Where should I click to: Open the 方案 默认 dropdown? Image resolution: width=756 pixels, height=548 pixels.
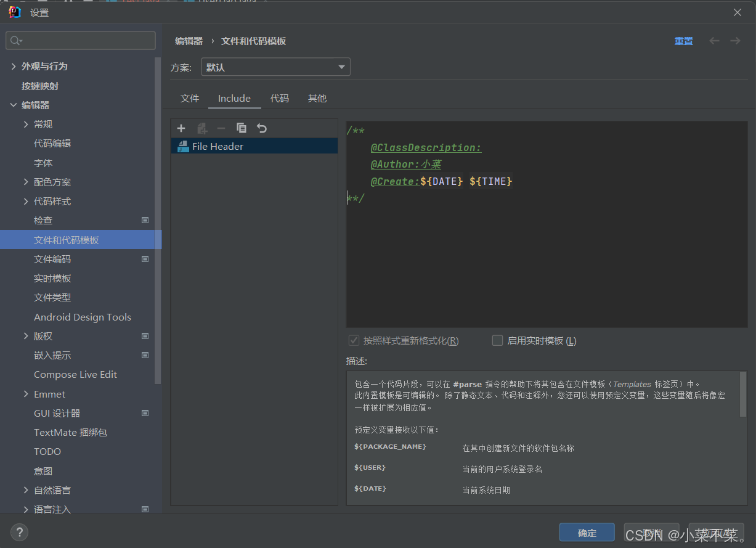[276, 67]
